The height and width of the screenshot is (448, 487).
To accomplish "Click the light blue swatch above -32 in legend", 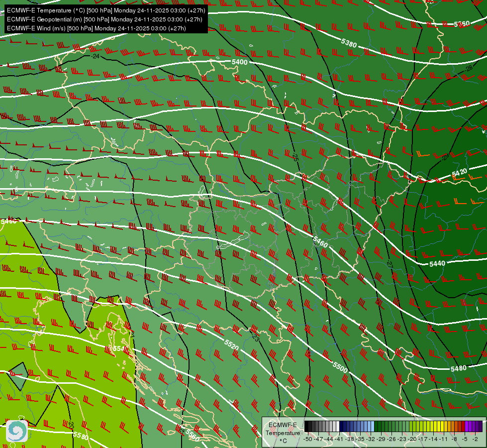I will click(x=373, y=426).
